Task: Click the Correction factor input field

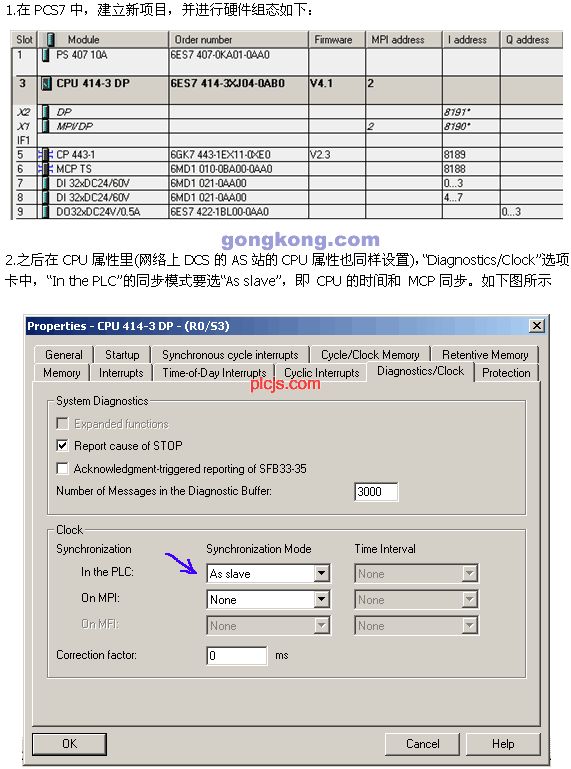Action: (x=237, y=655)
